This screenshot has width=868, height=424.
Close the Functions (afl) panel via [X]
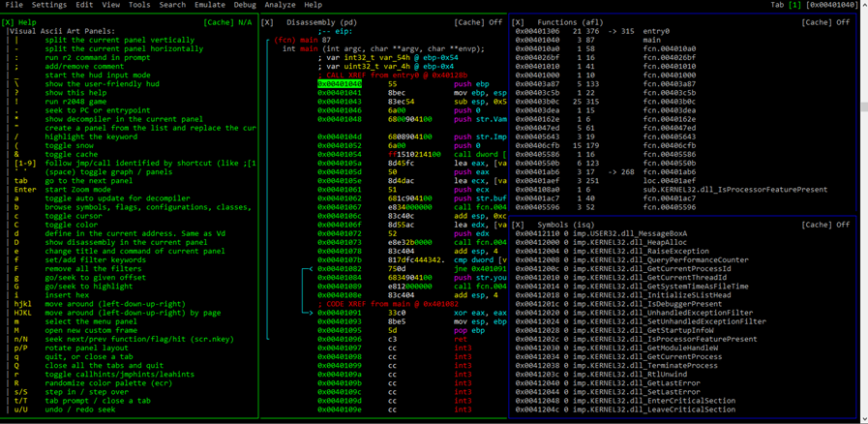[x=518, y=22]
